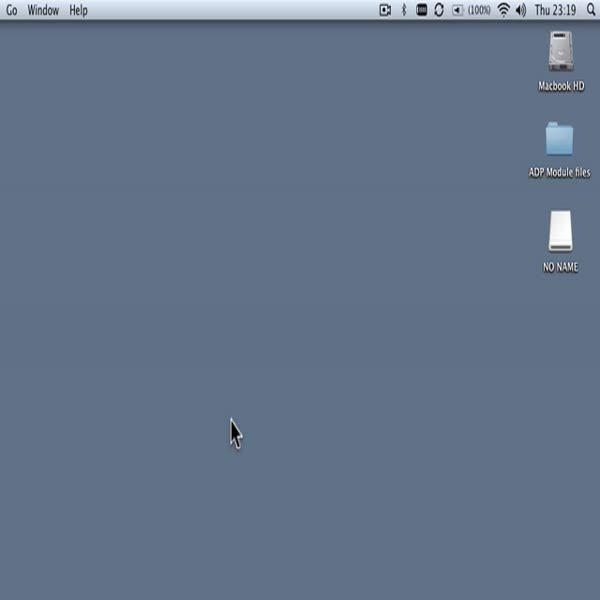Click the dark rectangular menu bar icon

click(x=421, y=10)
